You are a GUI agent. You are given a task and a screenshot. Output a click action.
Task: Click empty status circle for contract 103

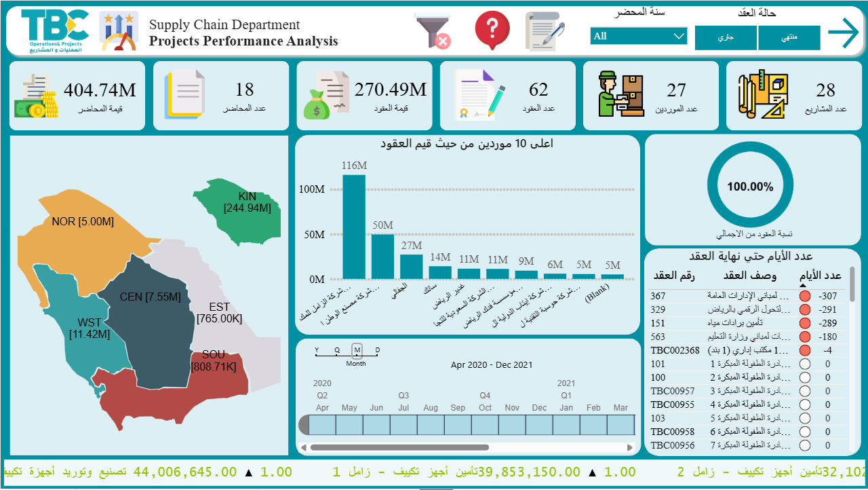[805, 418]
